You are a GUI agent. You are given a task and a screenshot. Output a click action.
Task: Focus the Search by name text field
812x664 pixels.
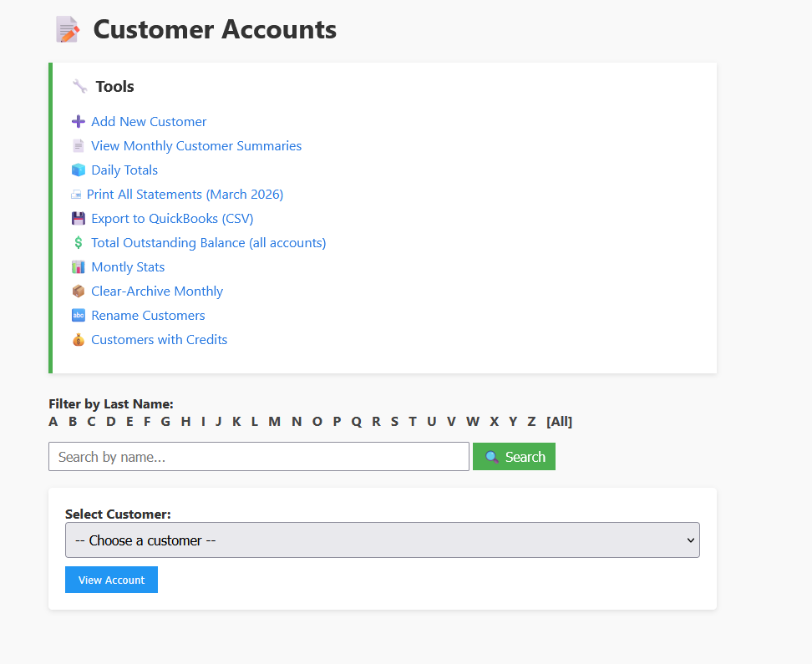click(259, 457)
